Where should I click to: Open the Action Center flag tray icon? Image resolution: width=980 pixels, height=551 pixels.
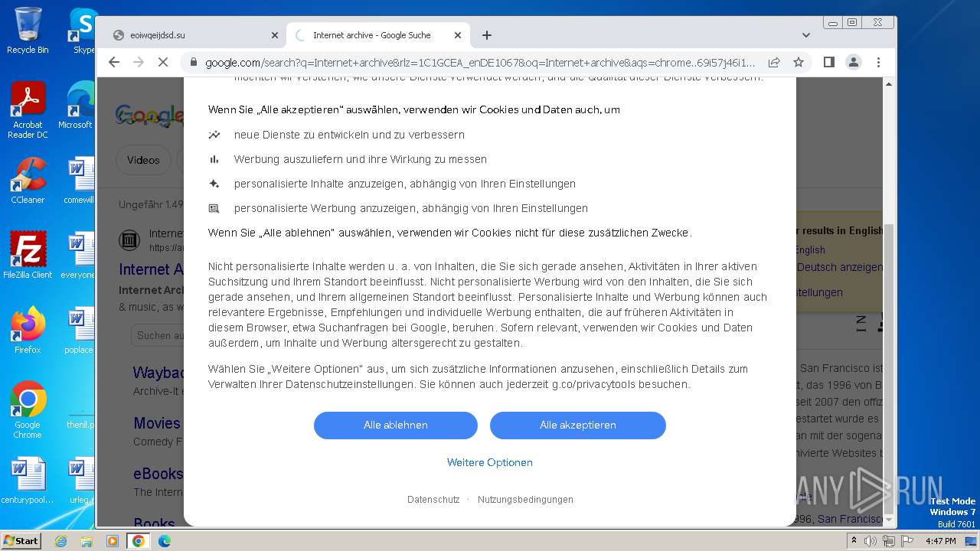click(x=907, y=541)
